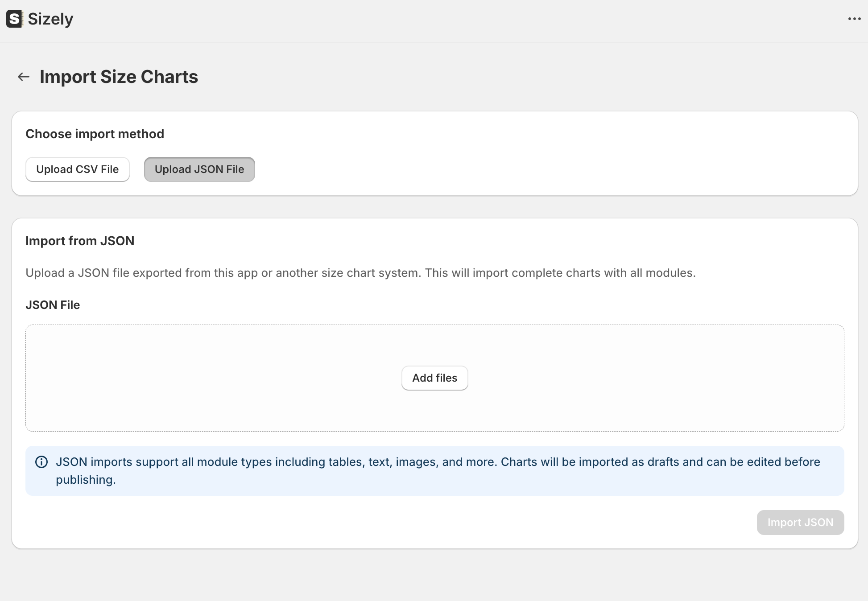This screenshot has width=868, height=601.
Task: Select the Upload JSON File method
Action: (x=199, y=169)
